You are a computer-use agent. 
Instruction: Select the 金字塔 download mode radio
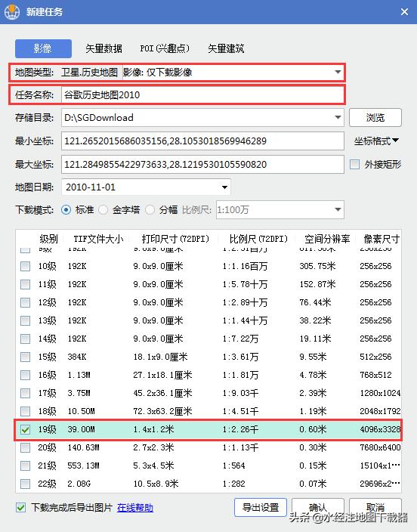[x=103, y=209]
